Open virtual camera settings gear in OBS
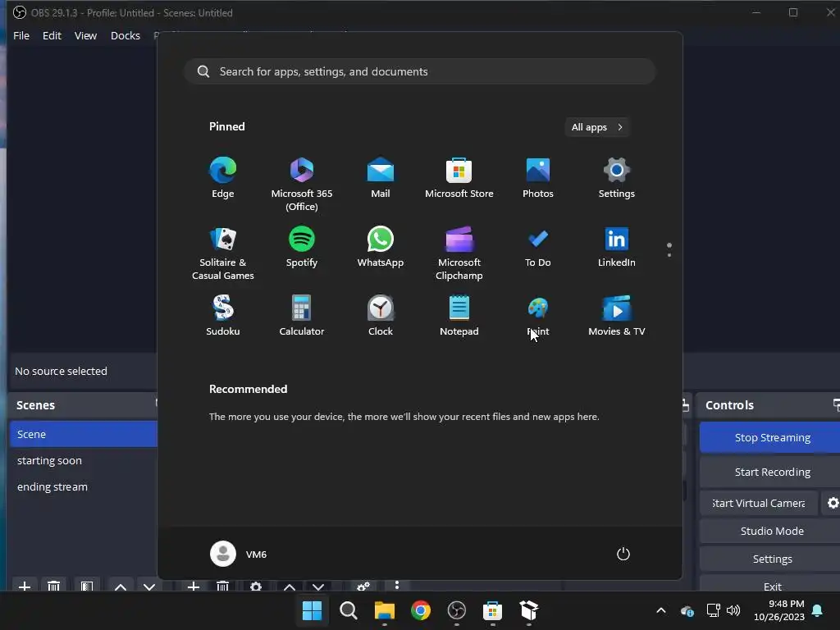Screen dimensions: 840x630 click(x=833, y=503)
